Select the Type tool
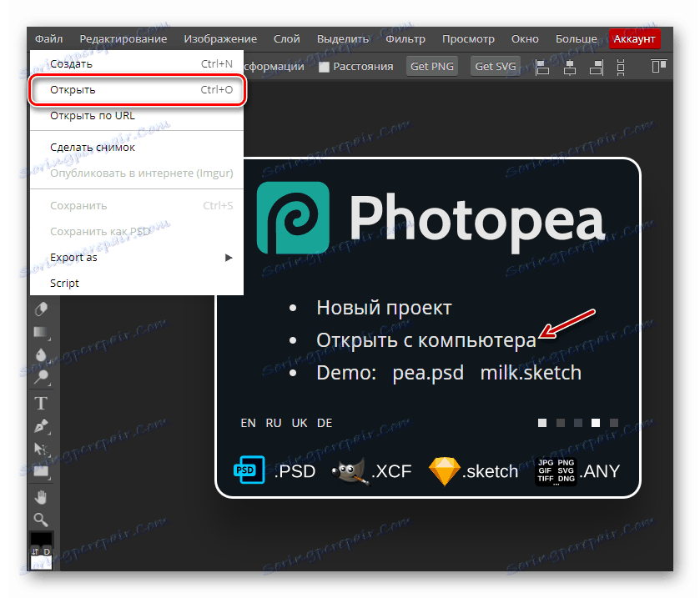The height and width of the screenshot is (598, 700). [41, 404]
